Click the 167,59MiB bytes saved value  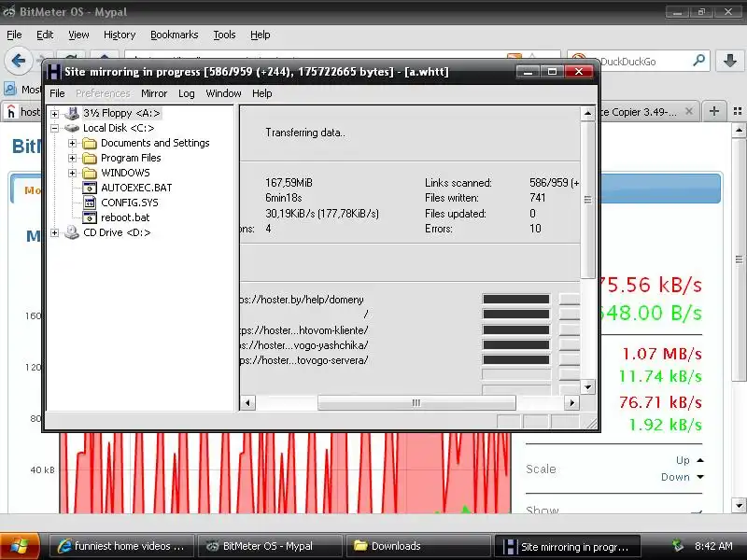point(289,183)
